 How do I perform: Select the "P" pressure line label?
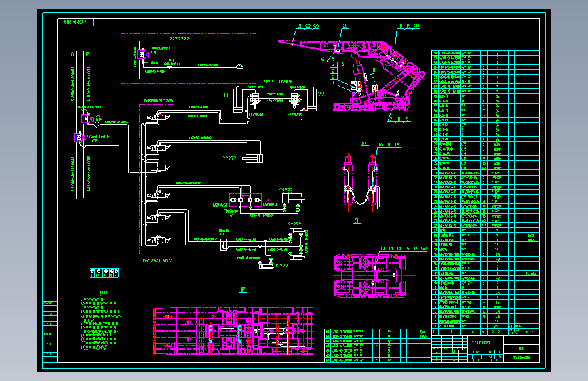[87, 54]
